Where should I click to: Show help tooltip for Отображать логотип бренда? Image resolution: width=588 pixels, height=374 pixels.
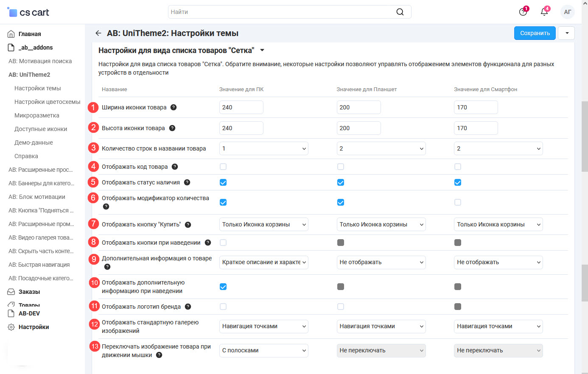[188, 307]
